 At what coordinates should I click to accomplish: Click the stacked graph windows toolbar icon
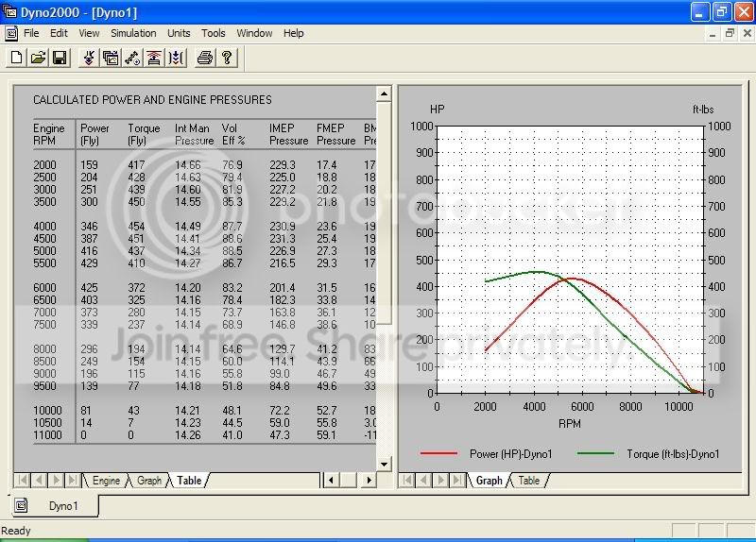(111, 58)
